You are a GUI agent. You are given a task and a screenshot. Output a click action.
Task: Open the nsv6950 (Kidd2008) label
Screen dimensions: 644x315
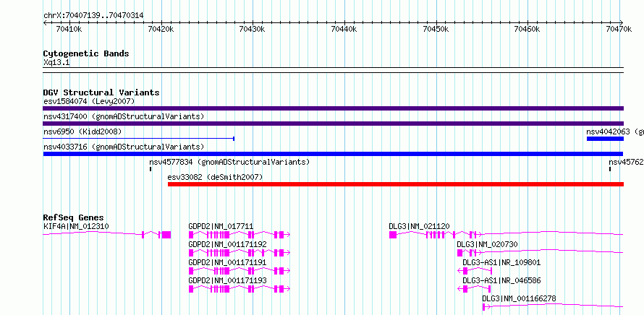point(82,131)
